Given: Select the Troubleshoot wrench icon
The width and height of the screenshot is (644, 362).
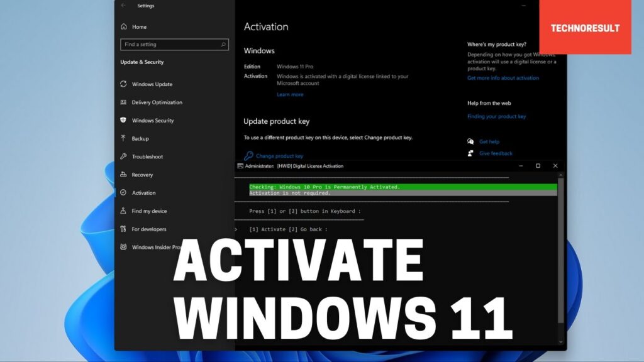Looking at the screenshot, I should [124, 156].
